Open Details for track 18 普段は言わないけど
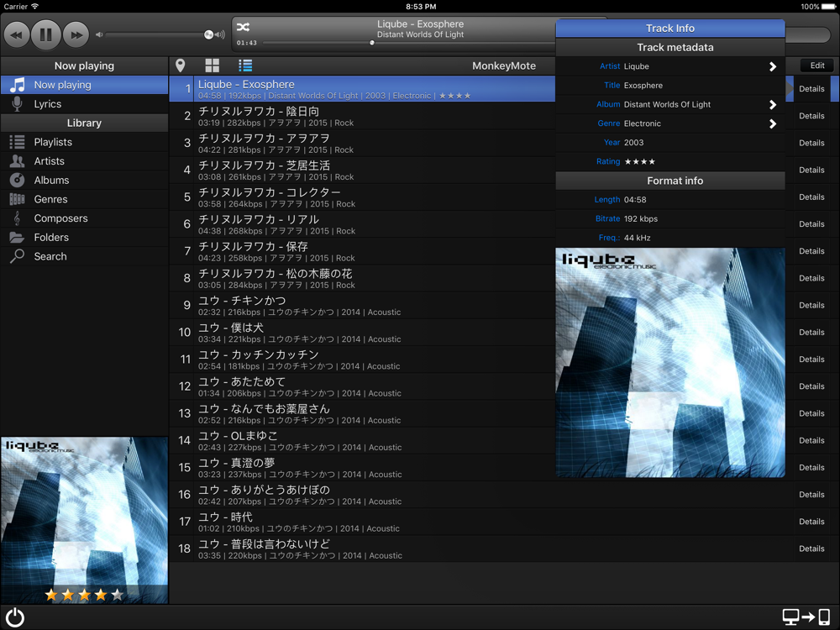 [811, 549]
